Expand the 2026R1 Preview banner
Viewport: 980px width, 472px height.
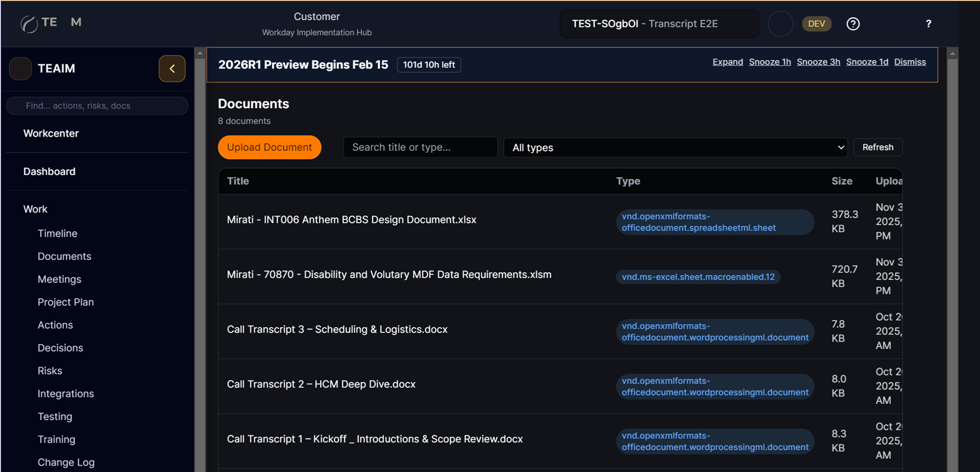tap(727, 62)
